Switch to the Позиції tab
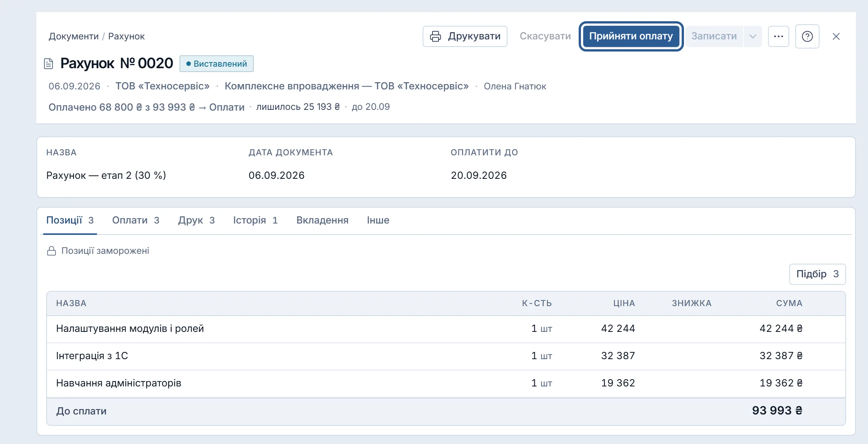868x444 pixels. click(x=70, y=220)
